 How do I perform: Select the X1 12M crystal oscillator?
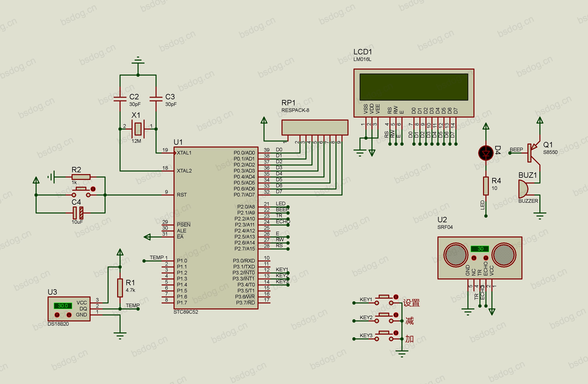(x=138, y=129)
